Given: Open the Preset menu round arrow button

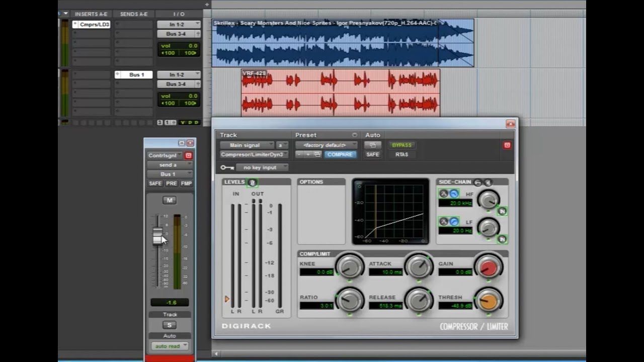Looking at the screenshot, I should pos(354,135).
